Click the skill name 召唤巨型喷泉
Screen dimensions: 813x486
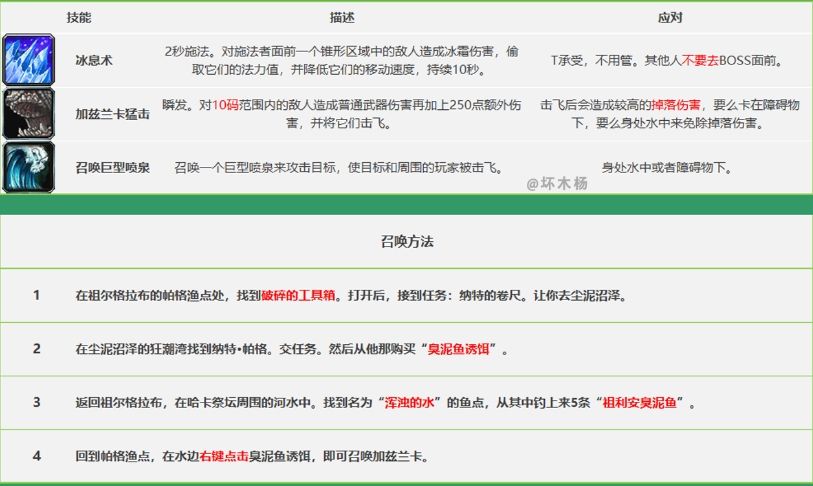(113, 168)
